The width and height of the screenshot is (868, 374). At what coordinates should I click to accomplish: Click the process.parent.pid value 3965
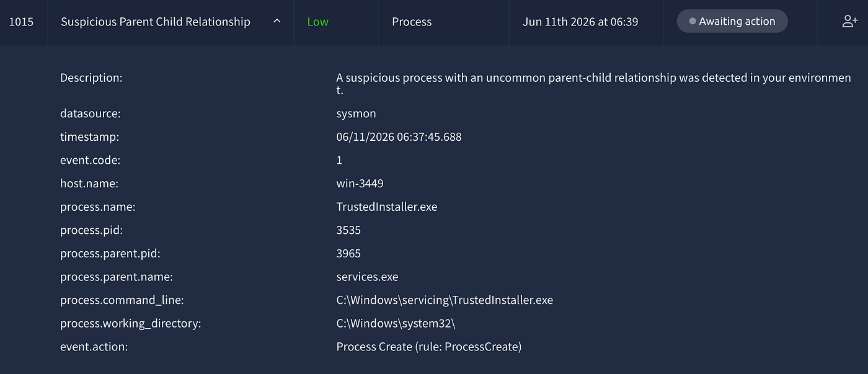348,254
